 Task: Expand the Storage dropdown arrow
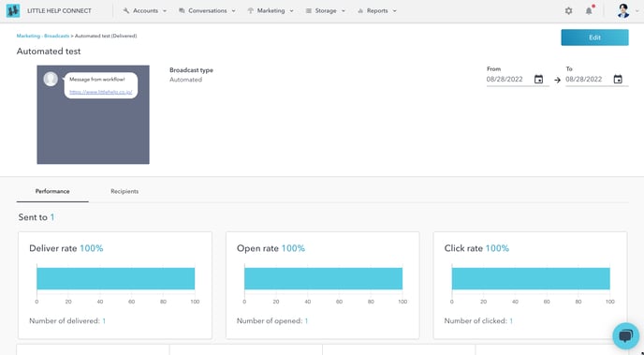[x=344, y=11]
